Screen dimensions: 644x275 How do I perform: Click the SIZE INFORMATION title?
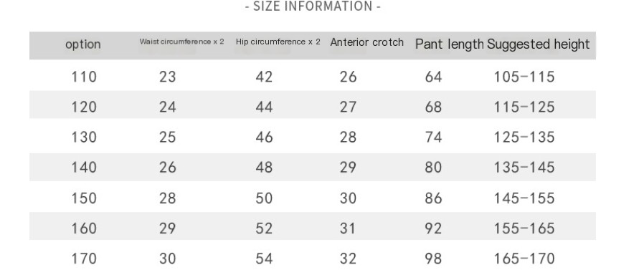pos(313,6)
